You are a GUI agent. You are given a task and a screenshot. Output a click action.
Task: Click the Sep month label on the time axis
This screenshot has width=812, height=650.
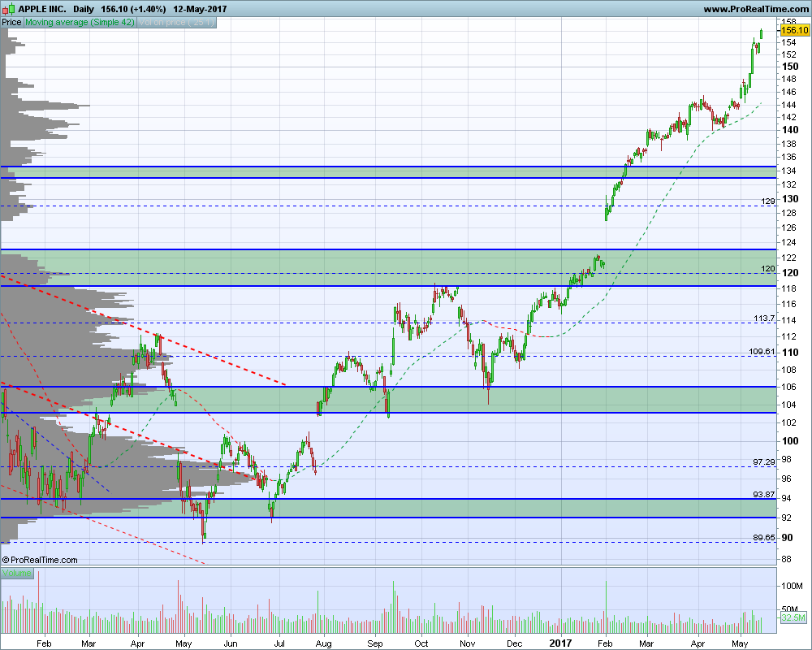(x=375, y=643)
